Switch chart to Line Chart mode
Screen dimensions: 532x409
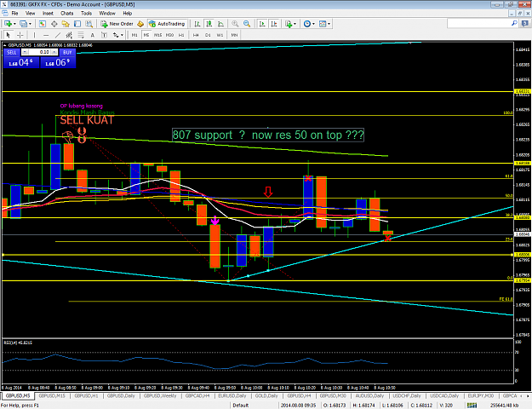click(x=220, y=24)
